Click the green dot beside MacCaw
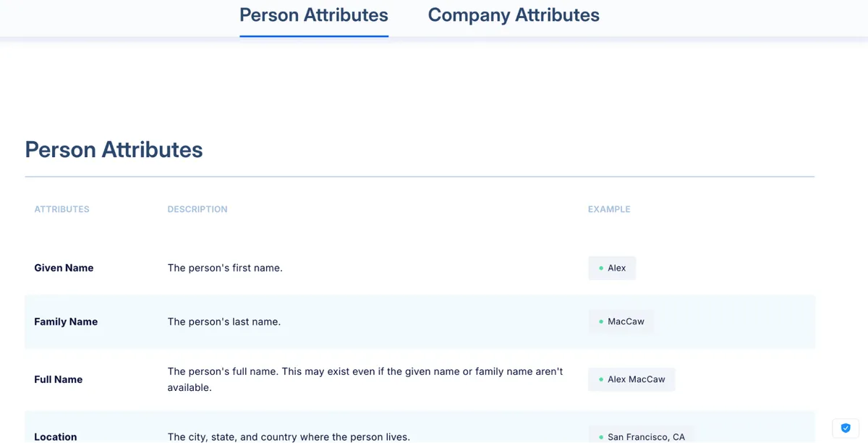868x443 pixels. [x=601, y=321]
